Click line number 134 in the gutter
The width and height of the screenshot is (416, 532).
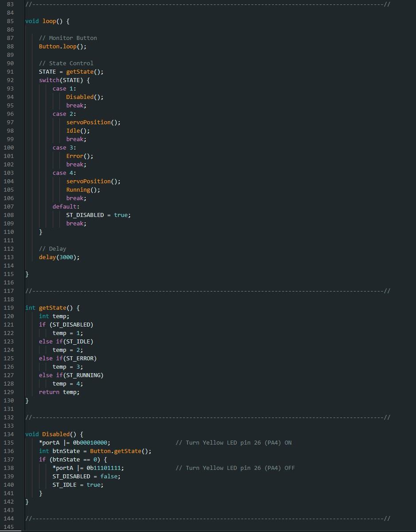[8, 434]
